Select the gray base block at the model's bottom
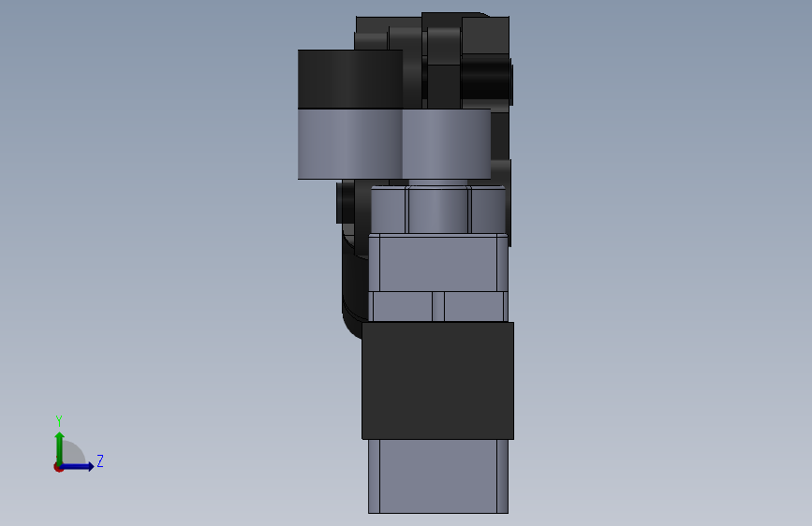 coord(438,476)
